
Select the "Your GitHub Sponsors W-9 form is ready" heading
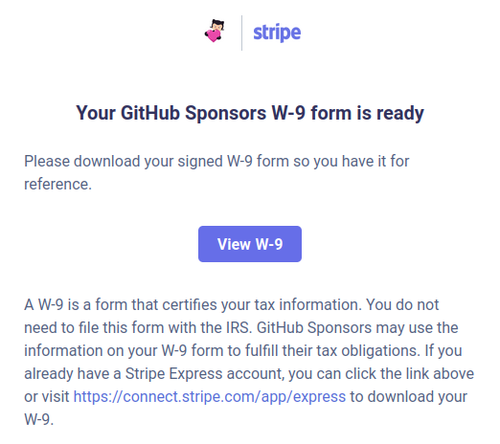pyautogui.click(x=250, y=113)
